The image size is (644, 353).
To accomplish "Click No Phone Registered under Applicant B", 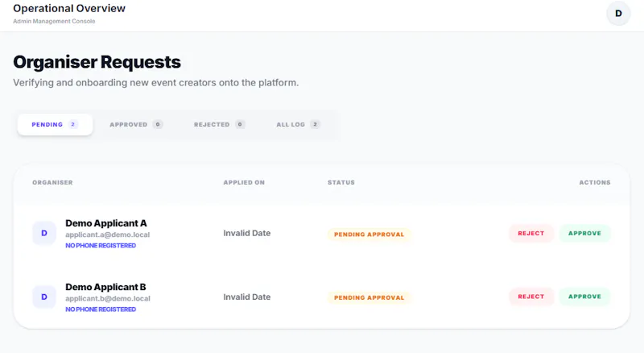I will [101, 309].
